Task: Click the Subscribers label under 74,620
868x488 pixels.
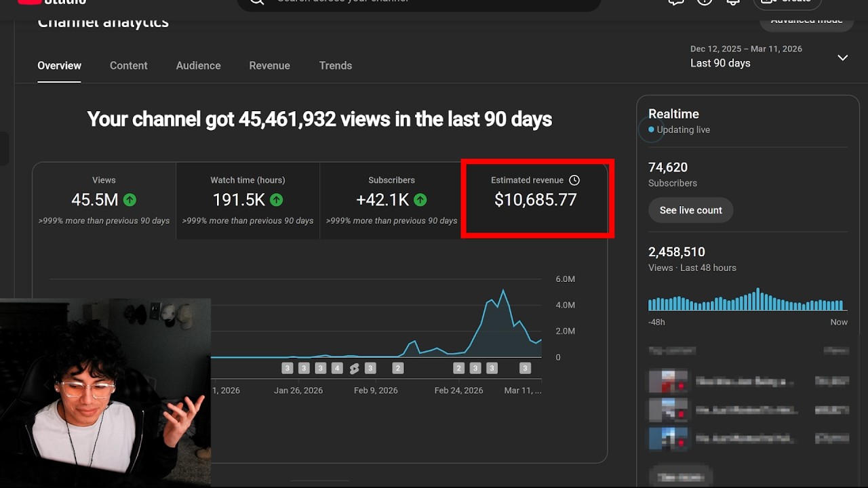Action: click(x=673, y=183)
